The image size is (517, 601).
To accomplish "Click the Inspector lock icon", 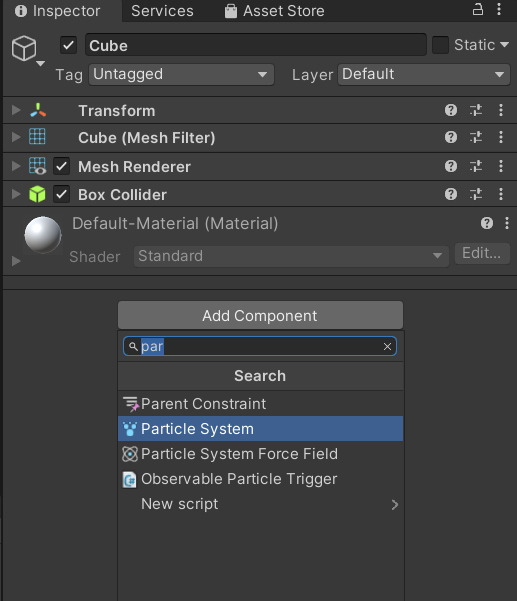I will pos(478,9).
